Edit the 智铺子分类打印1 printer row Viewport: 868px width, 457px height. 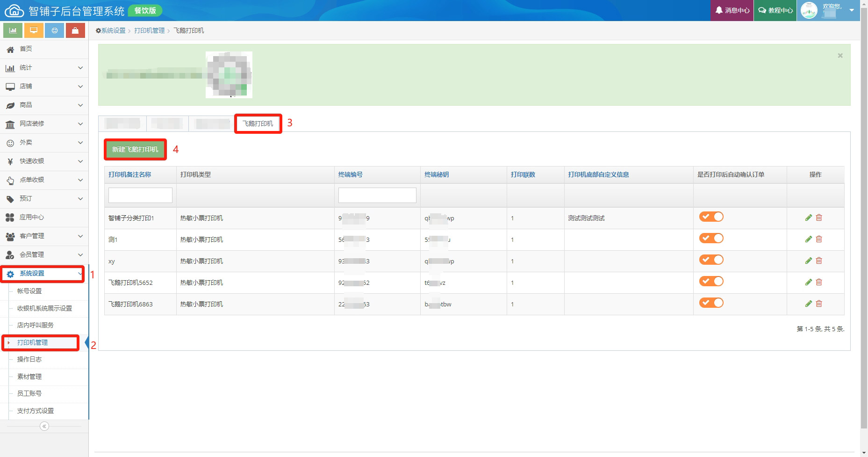(x=808, y=218)
